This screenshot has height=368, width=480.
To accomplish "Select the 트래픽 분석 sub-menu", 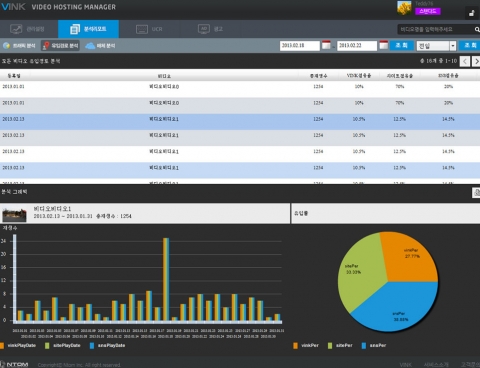I will [19, 46].
